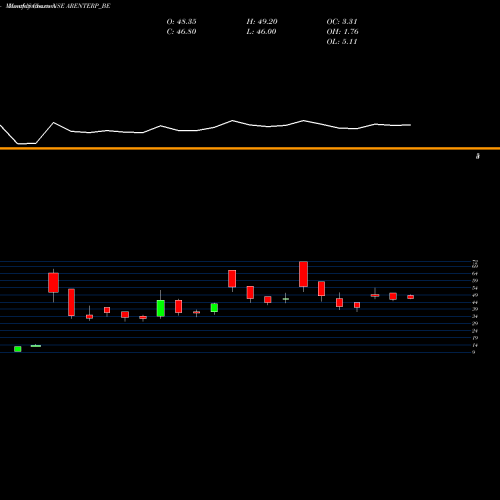The image size is (500, 500).
Task: Click the OC: 3.31 value
Action: click(x=342, y=22)
